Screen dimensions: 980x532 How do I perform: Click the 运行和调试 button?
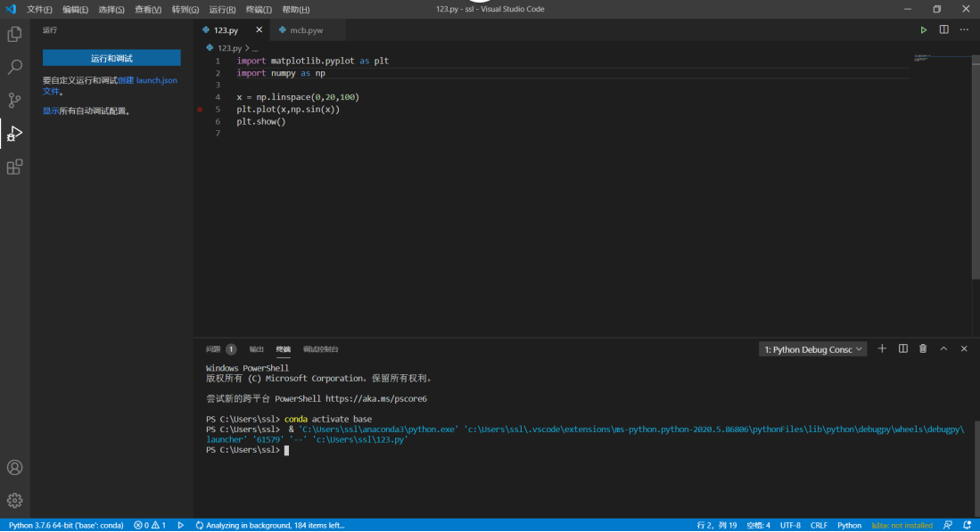coord(111,56)
